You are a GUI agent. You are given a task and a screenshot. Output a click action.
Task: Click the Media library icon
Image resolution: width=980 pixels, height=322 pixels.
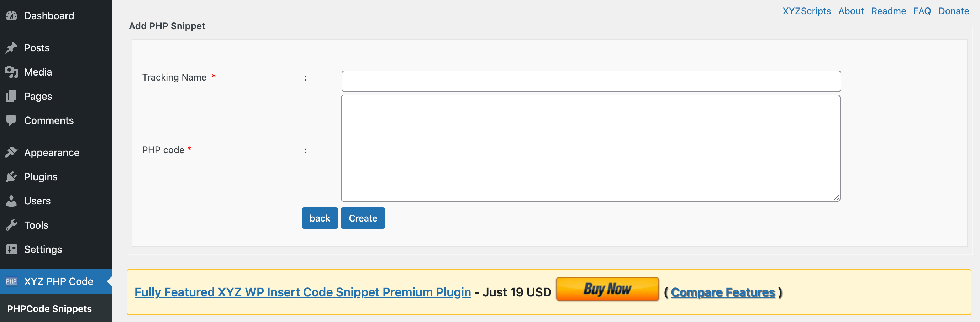click(x=11, y=72)
